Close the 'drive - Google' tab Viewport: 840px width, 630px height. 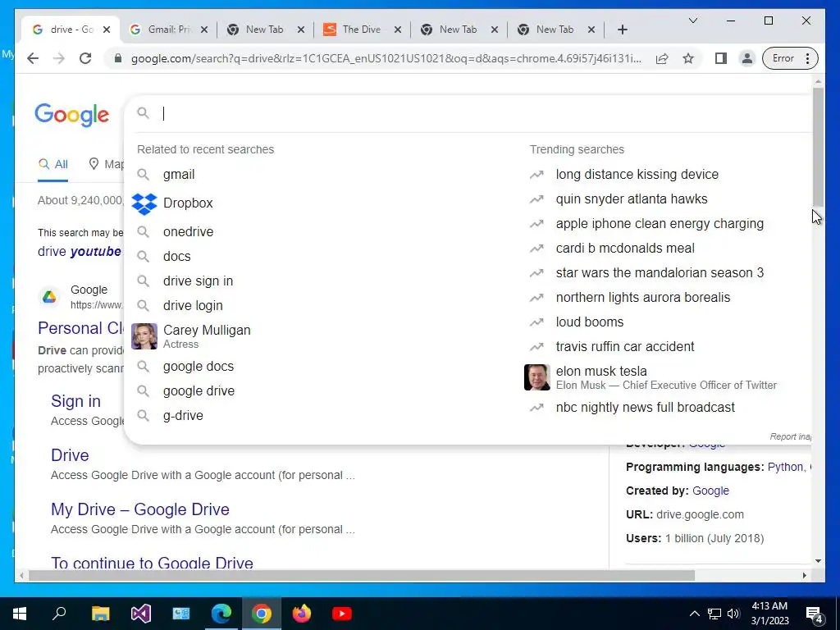[x=107, y=30]
